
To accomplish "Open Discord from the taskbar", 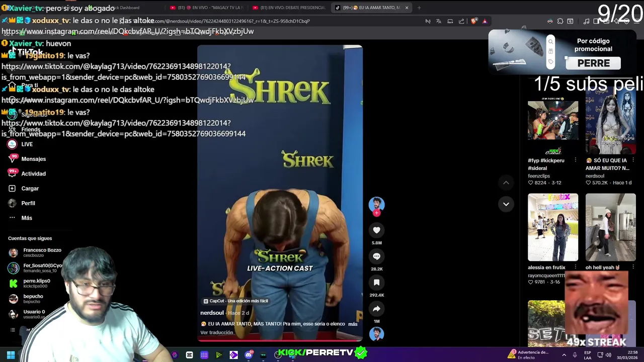I will tap(249, 355).
